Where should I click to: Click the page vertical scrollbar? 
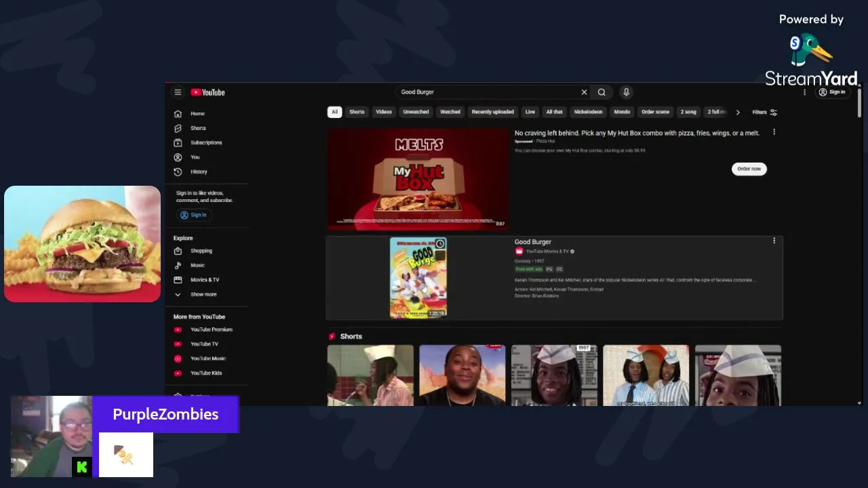coord(859,102)
